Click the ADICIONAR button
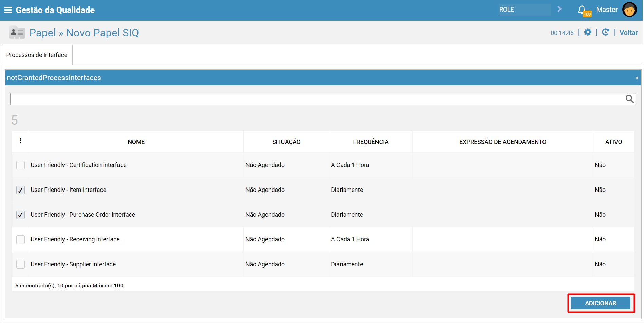This screenshot has height=324, width=644. [x=600, y=303]
